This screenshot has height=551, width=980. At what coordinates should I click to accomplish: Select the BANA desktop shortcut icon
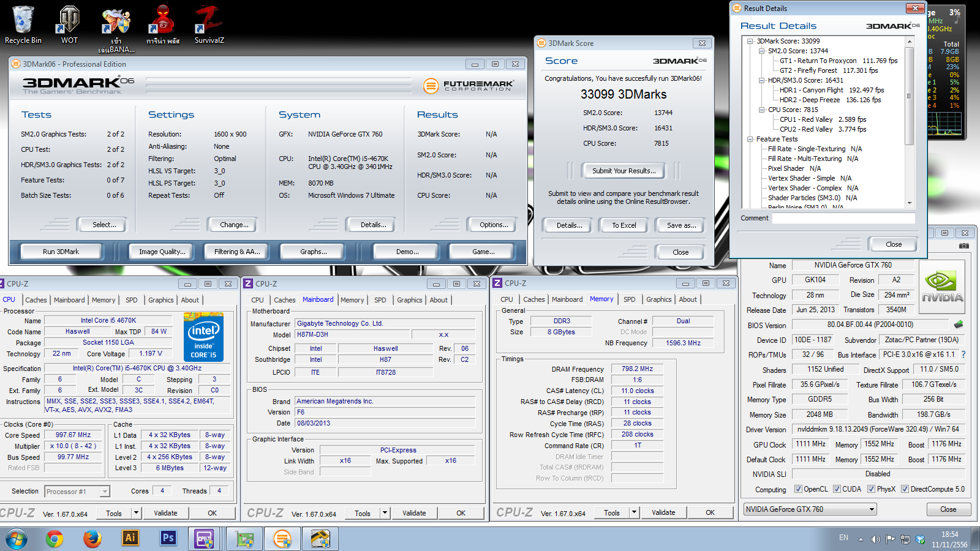116,29
